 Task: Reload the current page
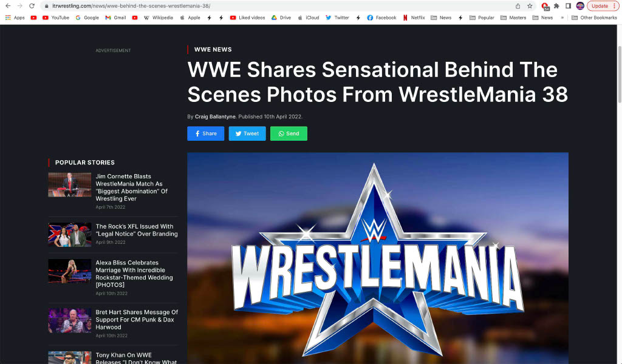32,5
